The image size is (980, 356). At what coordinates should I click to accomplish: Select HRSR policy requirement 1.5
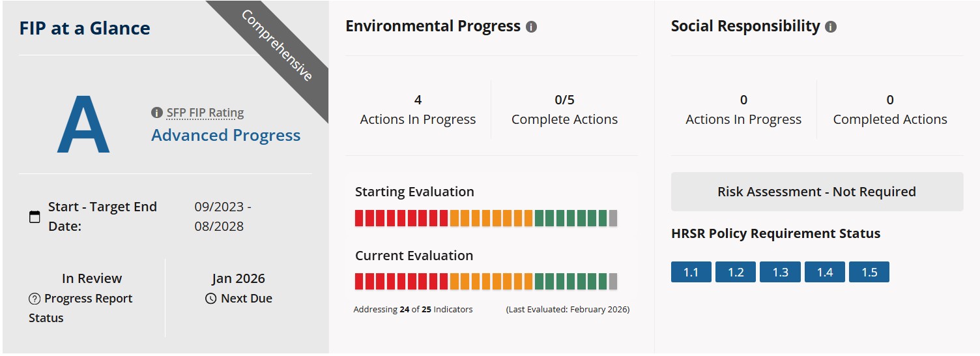[x=869, y=272]
